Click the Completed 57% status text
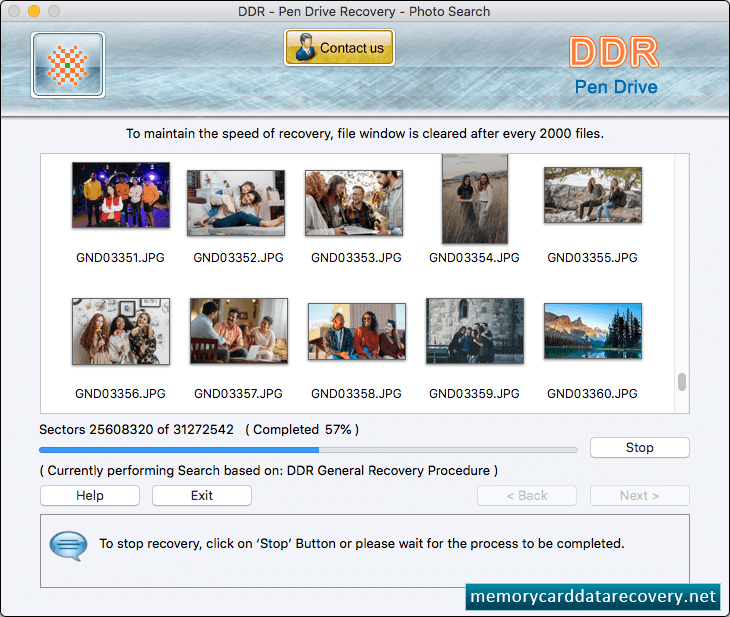Screen dimensions: 730x617 302,429
